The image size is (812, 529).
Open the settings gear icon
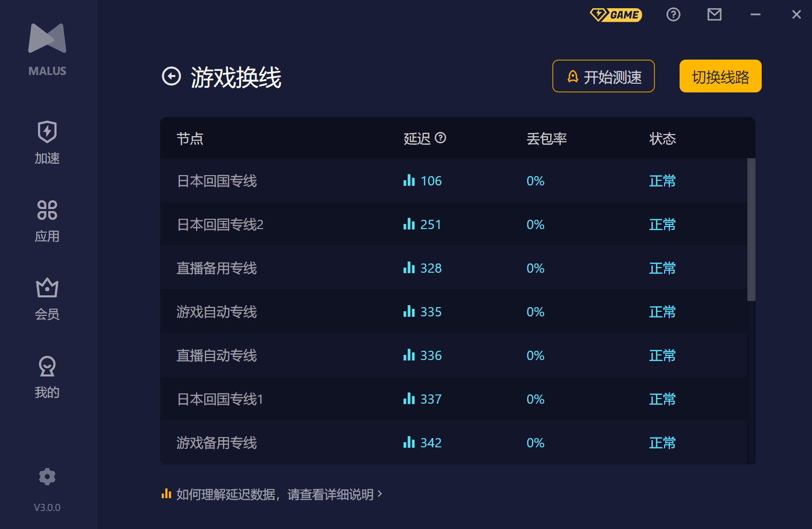[47, 477]
